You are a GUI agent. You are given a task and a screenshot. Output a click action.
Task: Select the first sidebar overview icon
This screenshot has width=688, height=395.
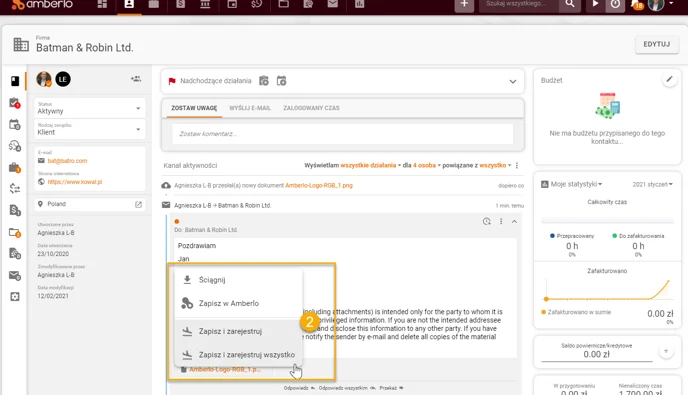15,81
